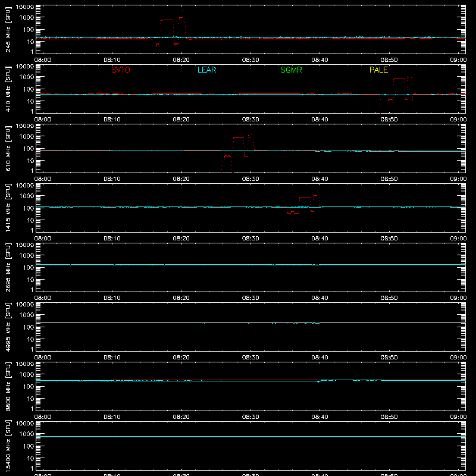Click the 08:40 tick under the 8800 MHz plot

320,417
